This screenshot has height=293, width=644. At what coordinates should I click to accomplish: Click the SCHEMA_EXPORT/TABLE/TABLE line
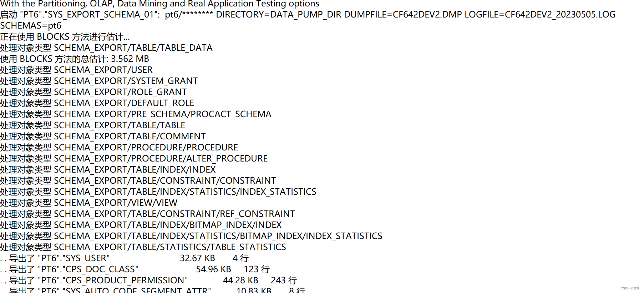(93, 125)
